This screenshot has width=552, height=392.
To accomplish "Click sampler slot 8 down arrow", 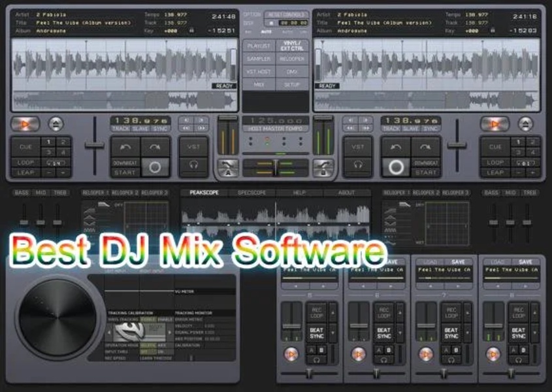I will click(x=535, y=333).
